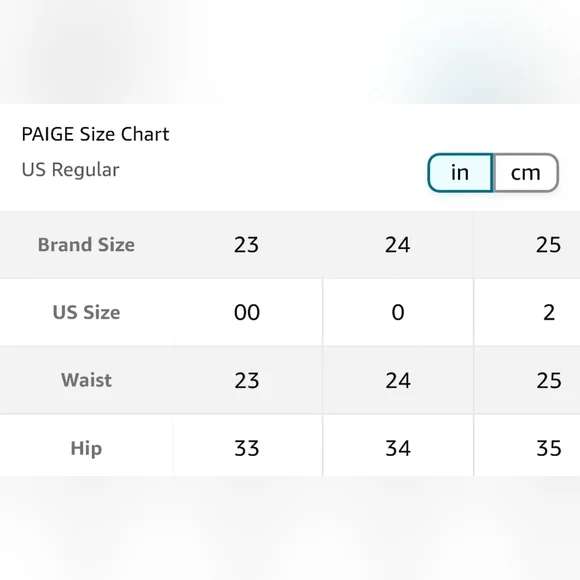Click US Size 00 cell

point(247,312)
